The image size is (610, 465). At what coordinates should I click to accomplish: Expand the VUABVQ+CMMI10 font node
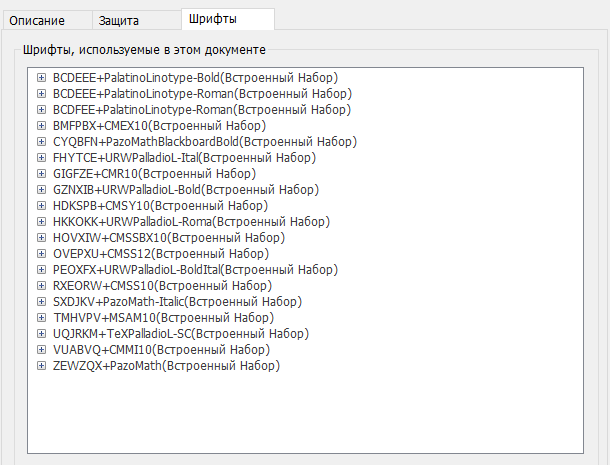click(41, 349)
